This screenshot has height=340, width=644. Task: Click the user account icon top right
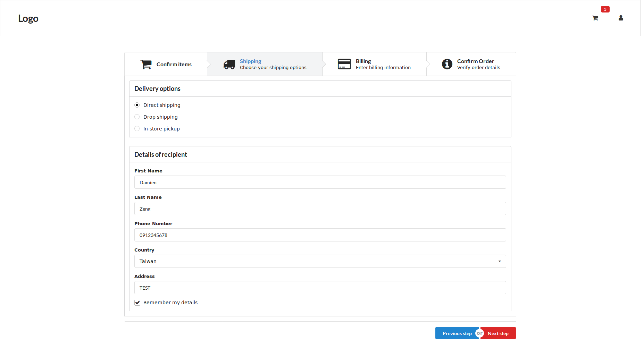pyautogui.click(x=621, y=18)
